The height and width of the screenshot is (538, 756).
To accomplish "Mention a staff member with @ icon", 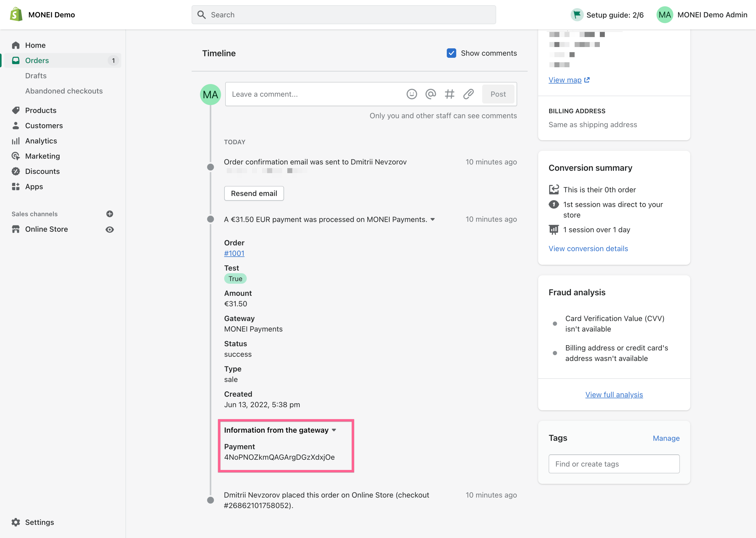I will (430, 94).
